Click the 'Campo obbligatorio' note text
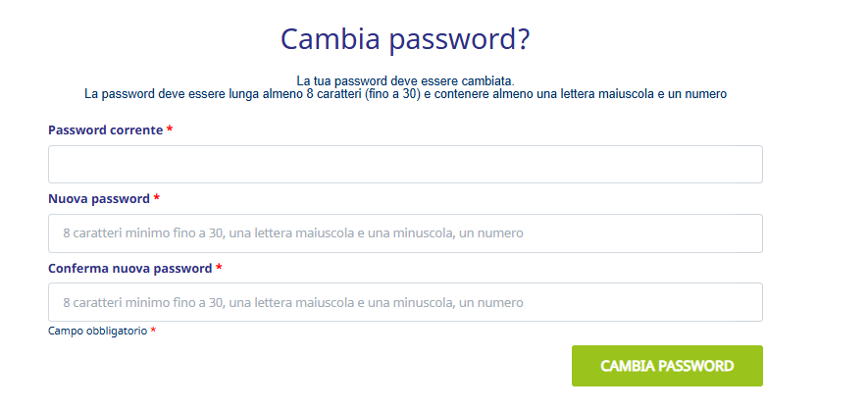The width and height of the screenshot is (868, 411). (x=97, y=331)
